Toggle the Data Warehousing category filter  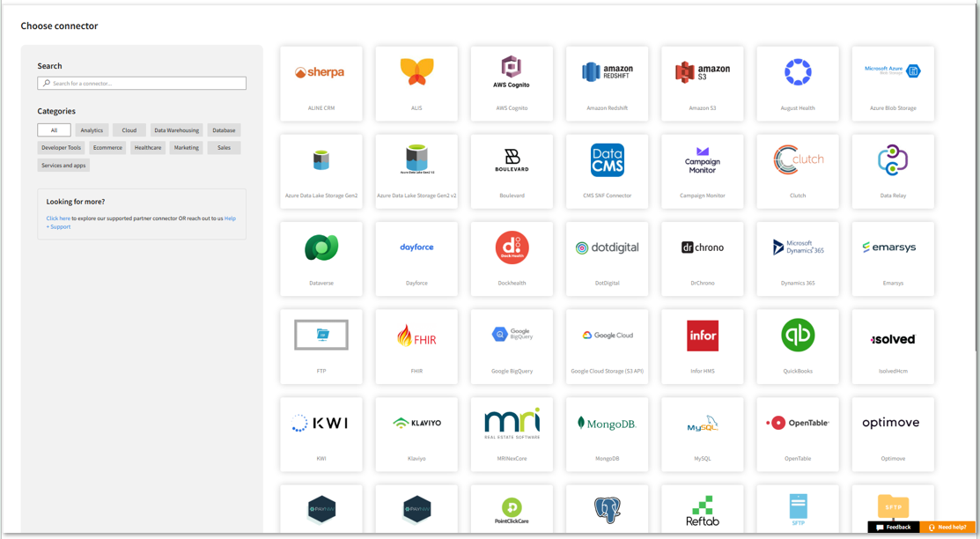click(176, 130)
